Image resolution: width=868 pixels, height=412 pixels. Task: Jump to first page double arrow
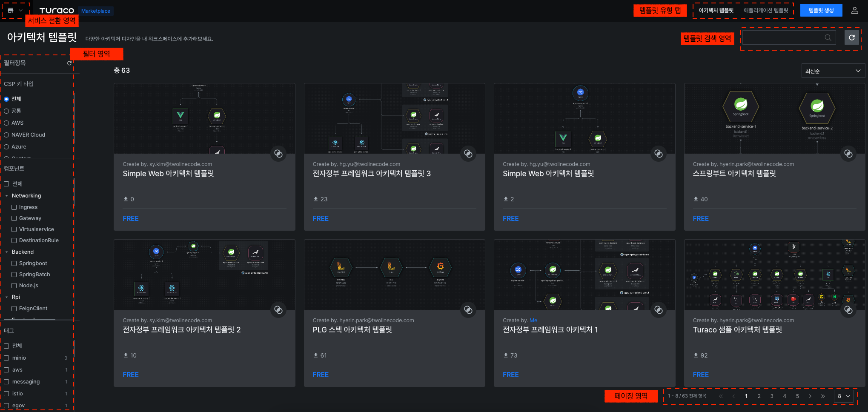click(721, 396)
